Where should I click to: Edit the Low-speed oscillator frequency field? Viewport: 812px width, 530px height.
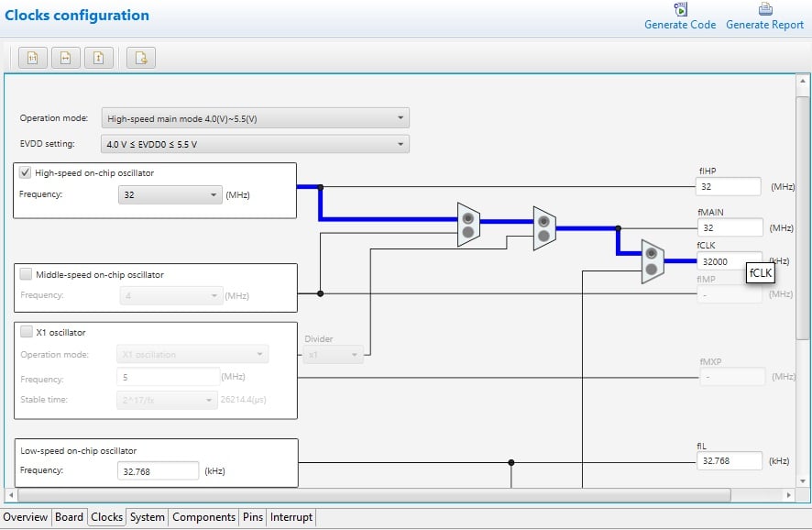pyautogui.click(x=156, y=470)
